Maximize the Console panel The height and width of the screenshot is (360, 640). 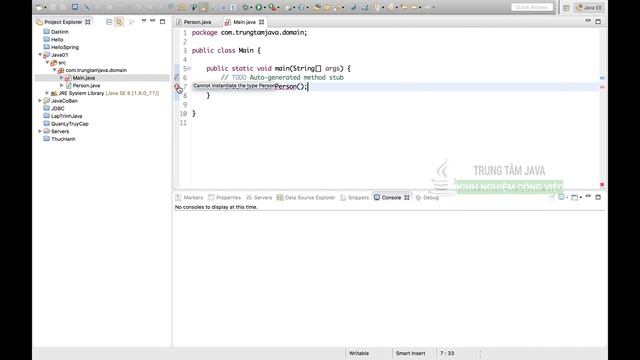coord(598,197)
